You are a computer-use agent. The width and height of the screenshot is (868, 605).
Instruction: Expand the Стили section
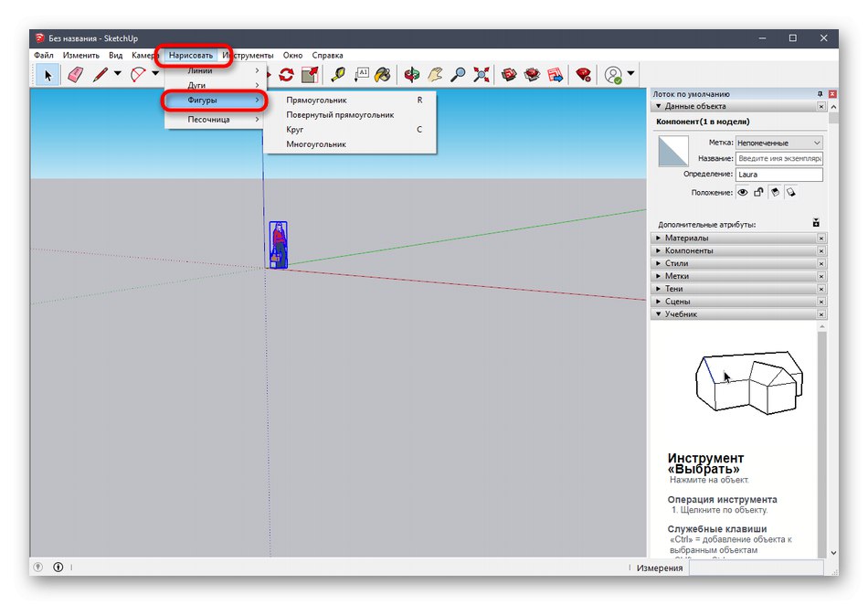pos(658,263)
